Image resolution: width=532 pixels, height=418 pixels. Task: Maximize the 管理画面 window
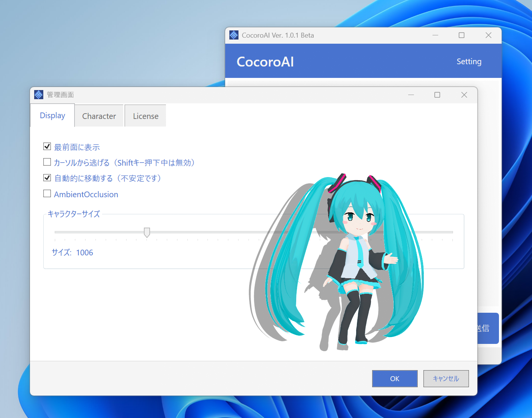click(437, 95)
